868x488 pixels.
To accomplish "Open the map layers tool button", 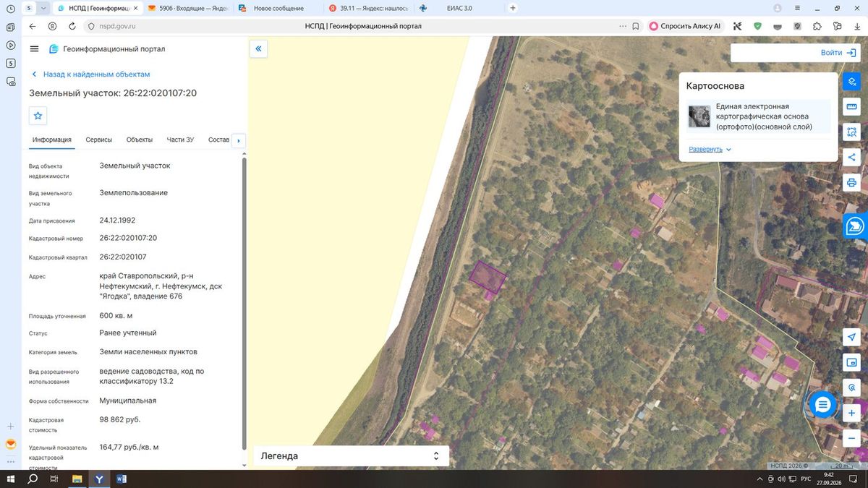I will (x=852, y=82).
